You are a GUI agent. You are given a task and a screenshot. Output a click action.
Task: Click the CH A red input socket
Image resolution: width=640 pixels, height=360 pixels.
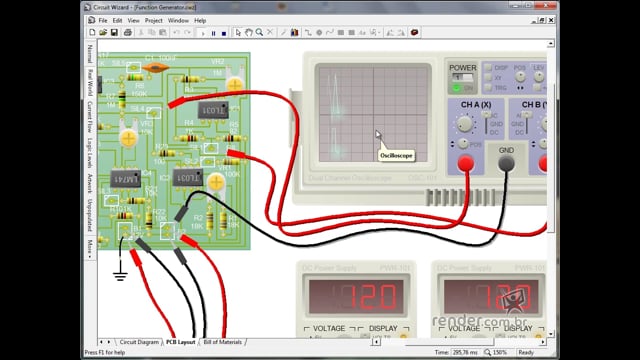(465, 163)
